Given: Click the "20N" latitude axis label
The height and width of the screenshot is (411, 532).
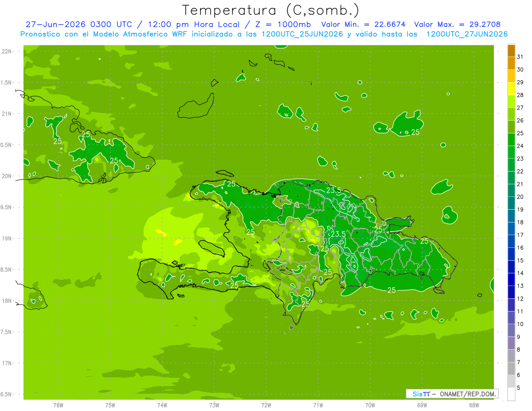Looking at the screenshot, I should pos(7,176).
